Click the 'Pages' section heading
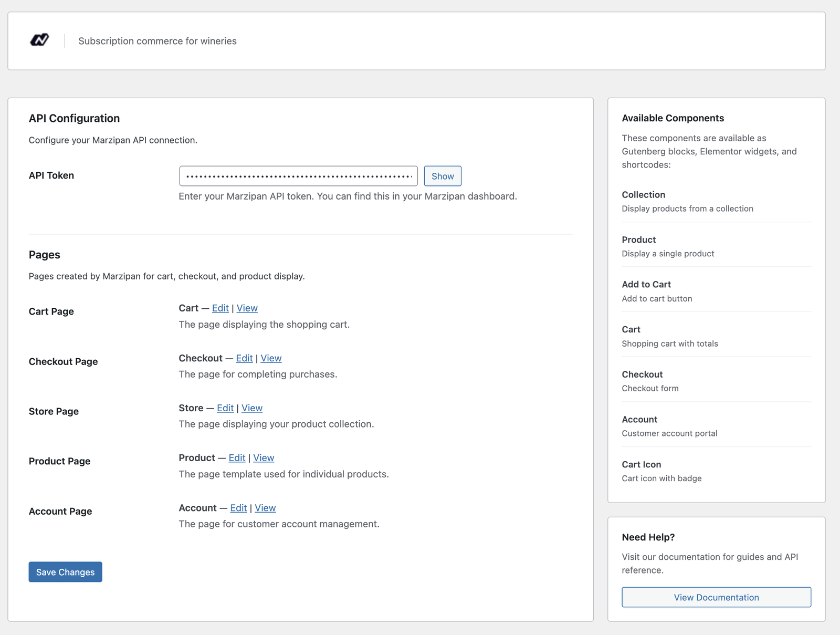 (x=45, y=255)
